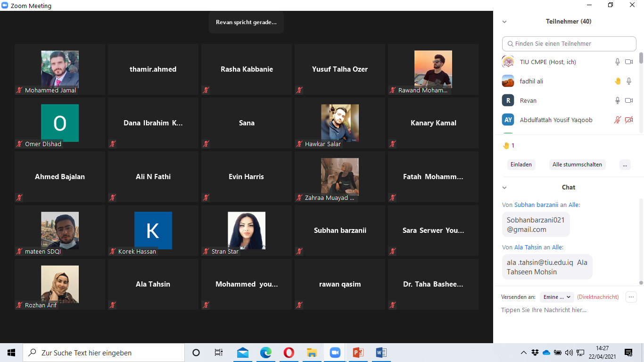Toggle fadhil ali's microphone in participant list
The height and width of the screenshot is (362, 644).
coord(628,81)
